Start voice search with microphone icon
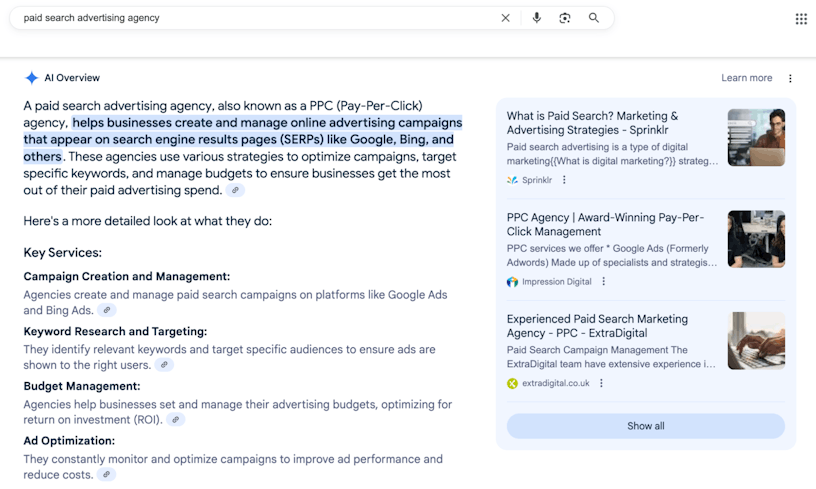 [x=536, y=18]
